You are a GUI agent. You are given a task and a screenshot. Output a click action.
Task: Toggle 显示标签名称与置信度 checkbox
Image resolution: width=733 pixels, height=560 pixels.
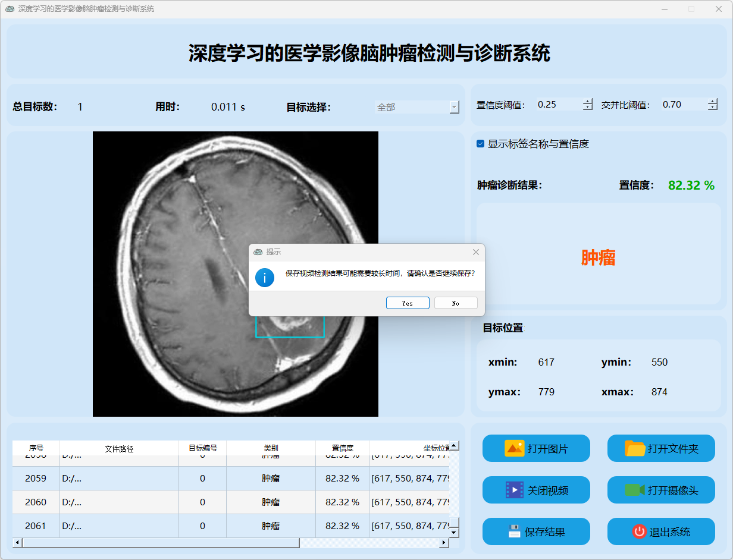[481, 144]
